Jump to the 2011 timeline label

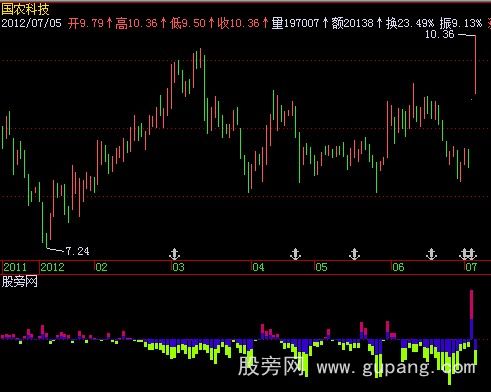(x=15, y=267)
